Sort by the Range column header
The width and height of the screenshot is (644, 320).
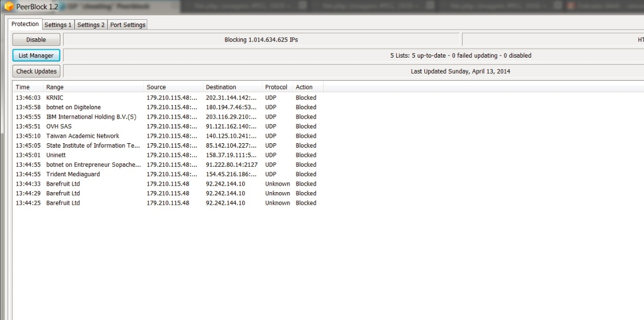click(93, 87)
